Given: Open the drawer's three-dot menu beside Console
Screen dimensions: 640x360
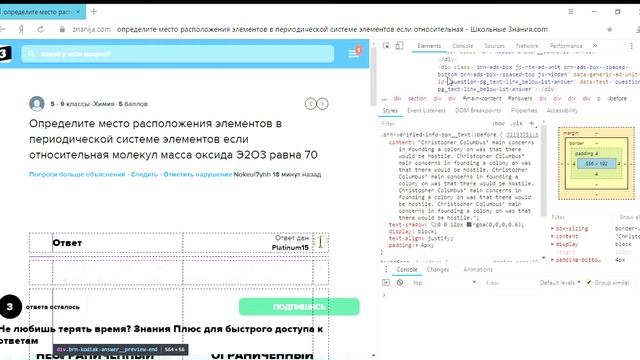Looking at the screenshot, I should tap(386, 269).
